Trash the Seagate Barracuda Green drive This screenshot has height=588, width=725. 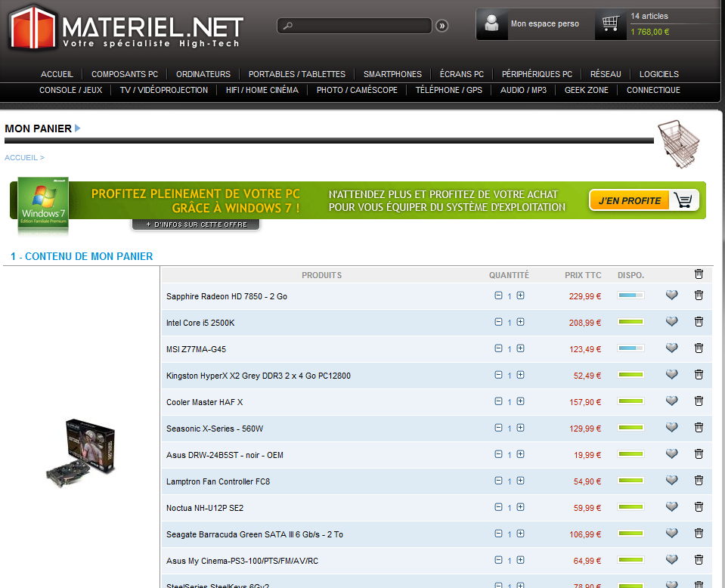tap(699, 534)
